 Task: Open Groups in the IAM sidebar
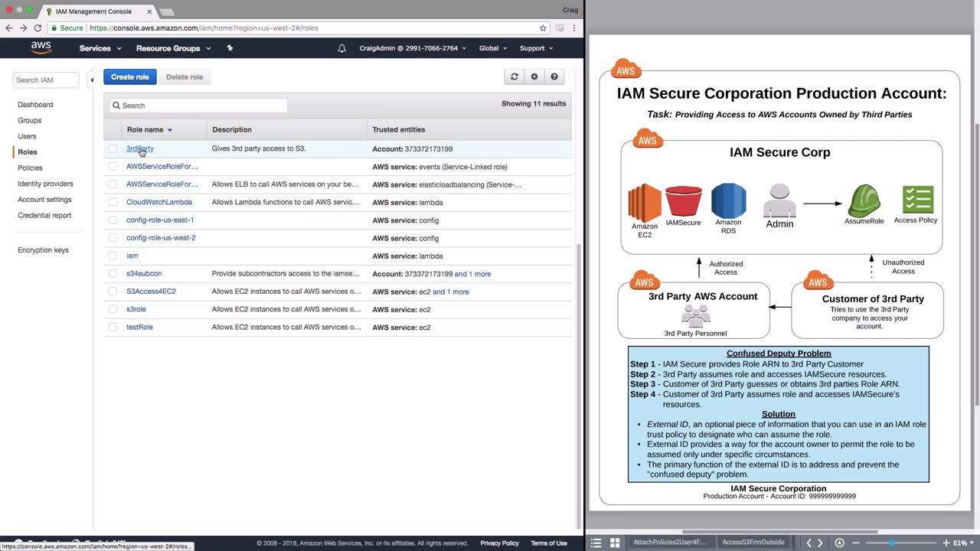pyautogui.click(x=30, y=120)
